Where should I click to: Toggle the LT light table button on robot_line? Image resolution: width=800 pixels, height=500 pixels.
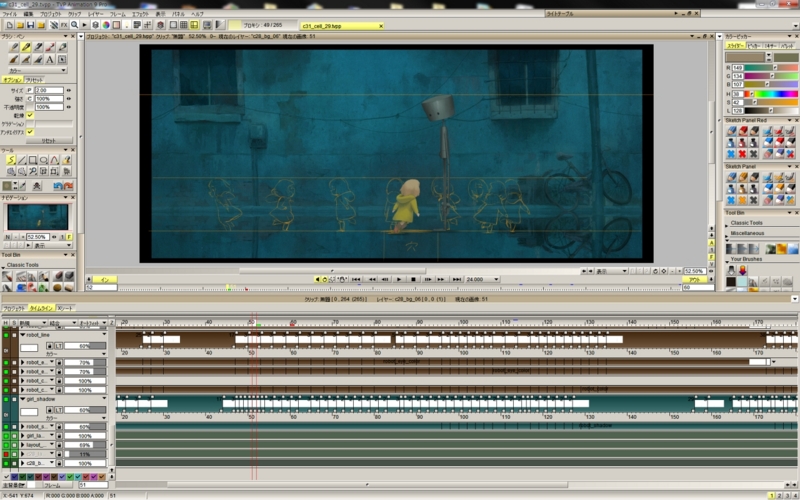(x=59, y=346)
